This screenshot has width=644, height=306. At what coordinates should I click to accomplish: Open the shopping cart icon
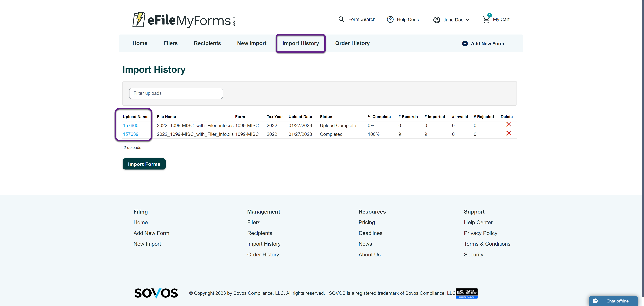tap(486, 19)
